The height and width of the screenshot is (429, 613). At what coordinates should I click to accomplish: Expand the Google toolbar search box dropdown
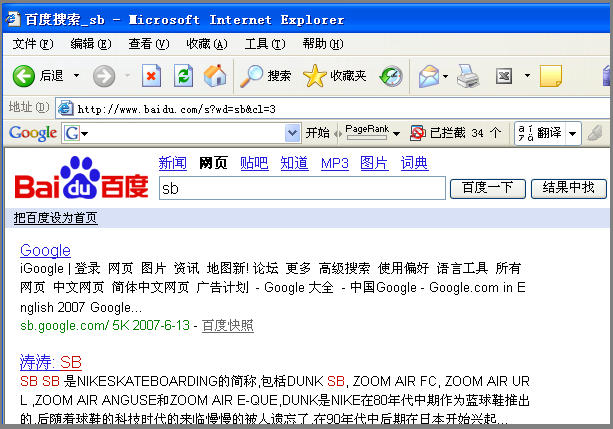pyautogui.click(x=292, y=133)
